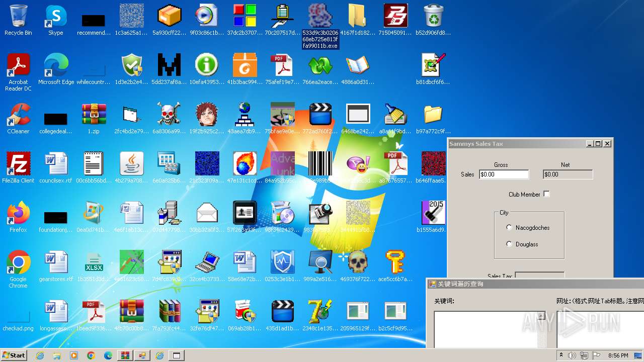This screenshot has width=644, height=362.
Task: Select the b52d906fd8 recycle-bin icon
Action: coord(433,20)
